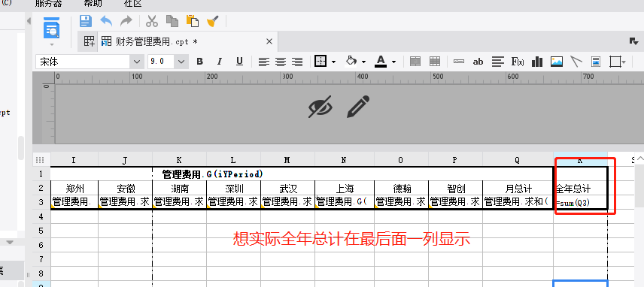This screenshot has width=644, height=287.
Task: Click the floating element icon
Action: pyautogui.click(x=615, y=62)
